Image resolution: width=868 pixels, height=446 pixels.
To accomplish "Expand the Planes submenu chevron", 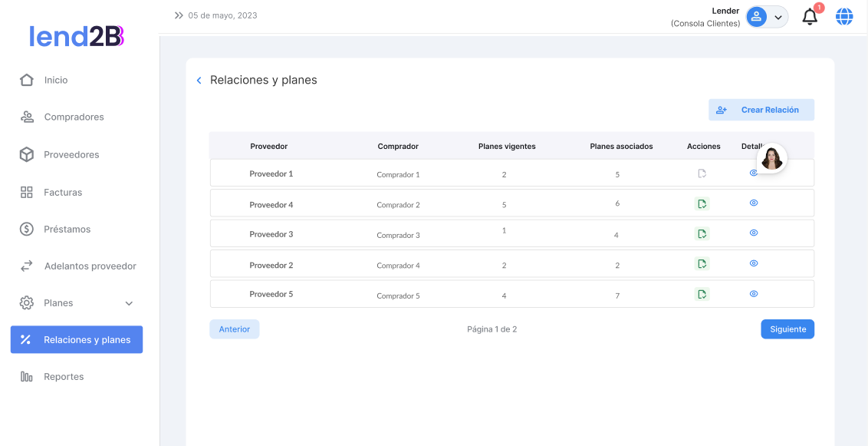I will pyautogui.click(x=129, y=303).
